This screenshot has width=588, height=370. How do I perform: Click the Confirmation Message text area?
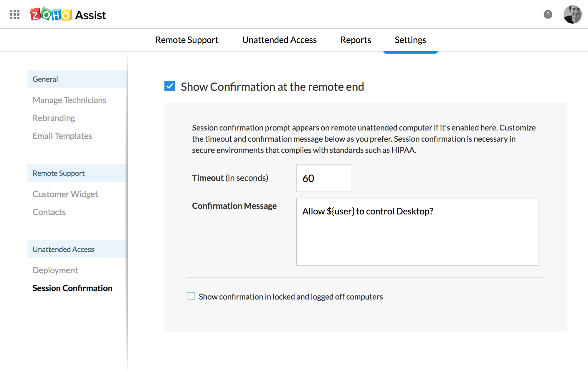(x=417, y=232)
